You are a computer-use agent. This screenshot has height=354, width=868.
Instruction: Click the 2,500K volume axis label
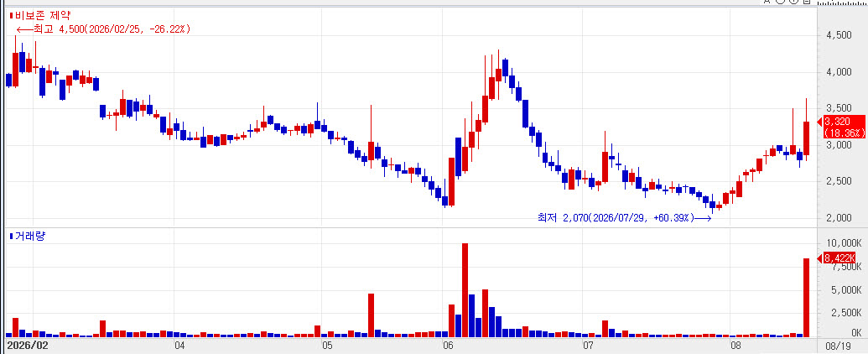click(x=845, y=312)
